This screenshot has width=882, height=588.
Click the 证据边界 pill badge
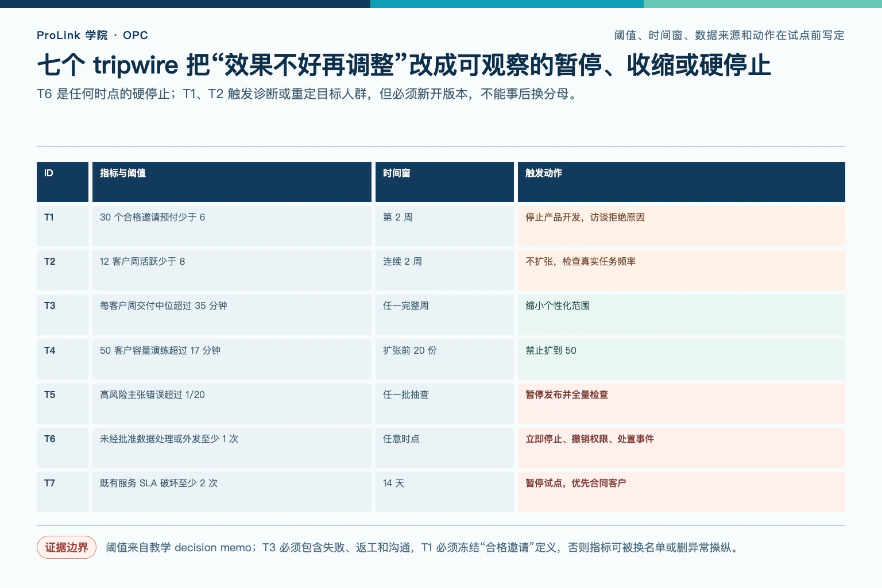[67, 547]
